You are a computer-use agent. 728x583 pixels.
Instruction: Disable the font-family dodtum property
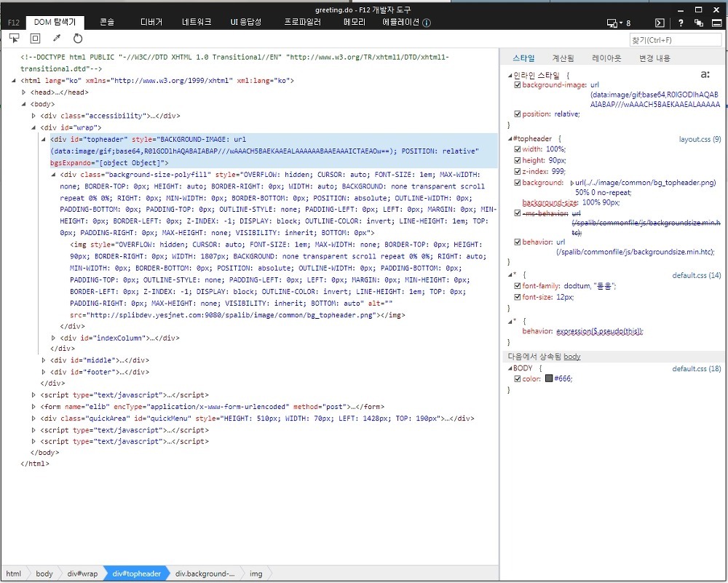(517, 286)
